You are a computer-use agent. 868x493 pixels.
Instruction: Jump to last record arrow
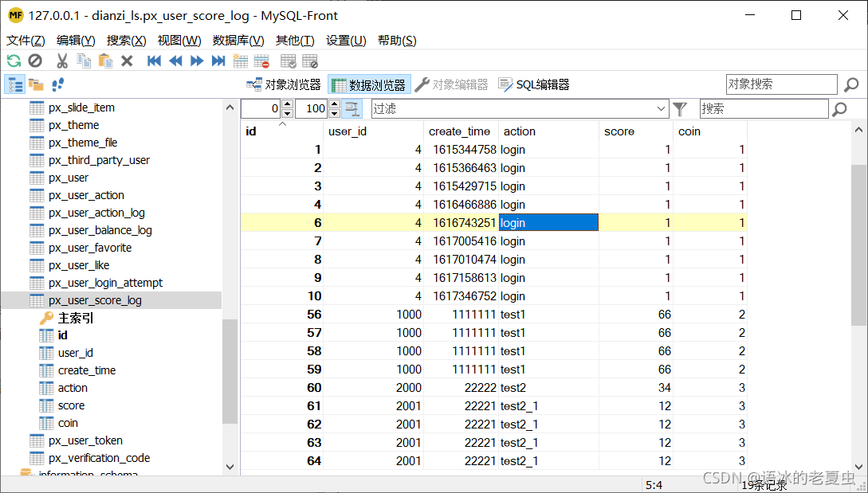218,61
